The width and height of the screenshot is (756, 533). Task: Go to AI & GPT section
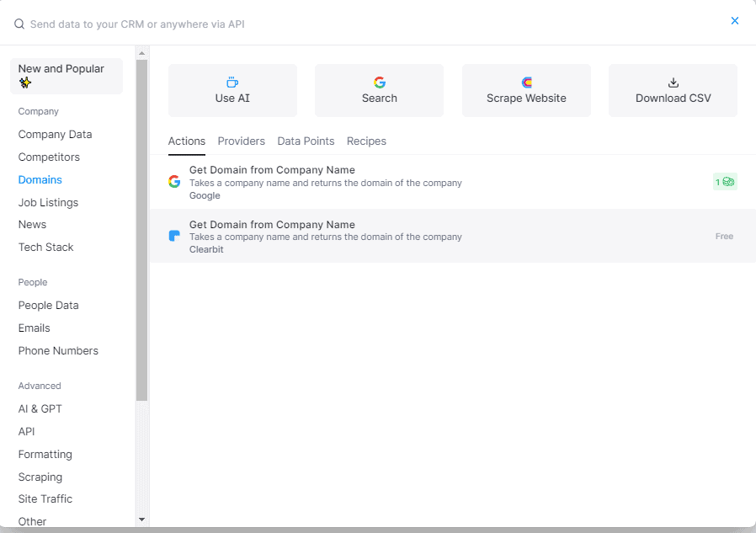pyautogui.click(x=40, y=409)
